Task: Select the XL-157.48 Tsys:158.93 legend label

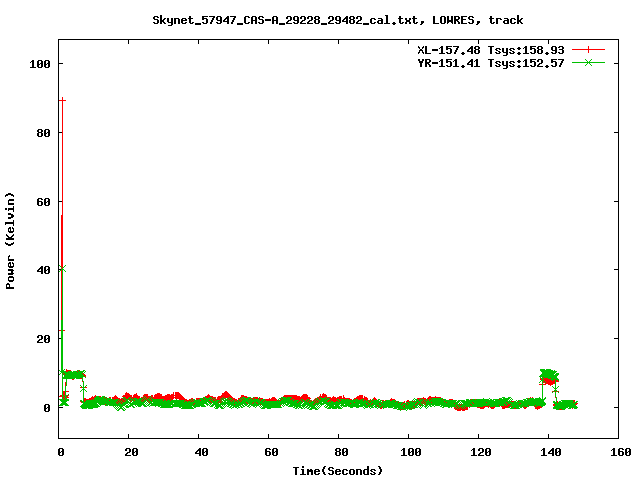Action: point(491,50)
